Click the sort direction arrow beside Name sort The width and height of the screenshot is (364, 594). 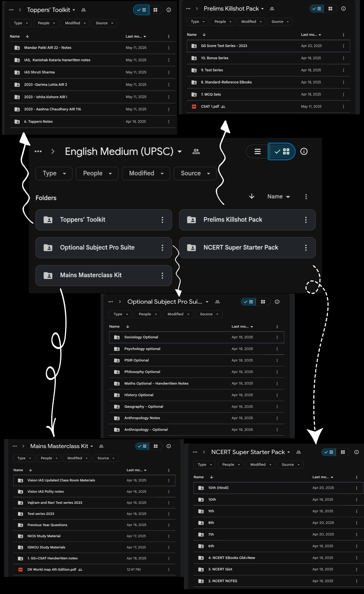click(252, 196)
